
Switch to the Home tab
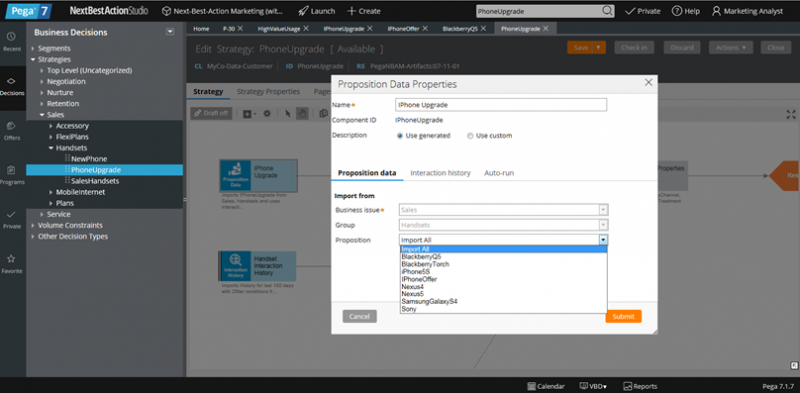(201, 29)
